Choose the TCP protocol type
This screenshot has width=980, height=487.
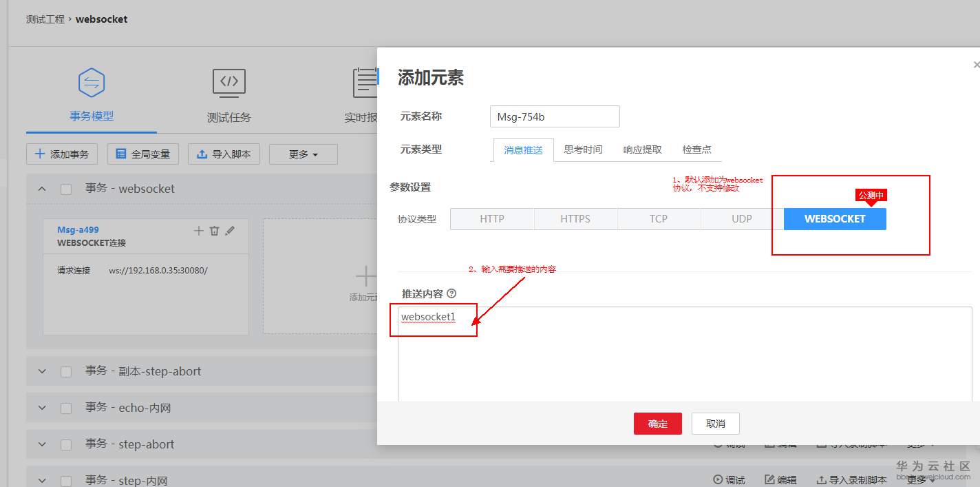tap(659, 219)
